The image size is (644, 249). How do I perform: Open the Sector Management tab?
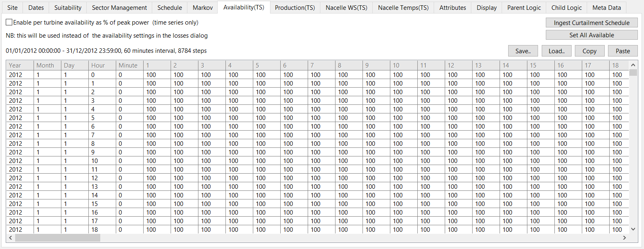(119, 7)
